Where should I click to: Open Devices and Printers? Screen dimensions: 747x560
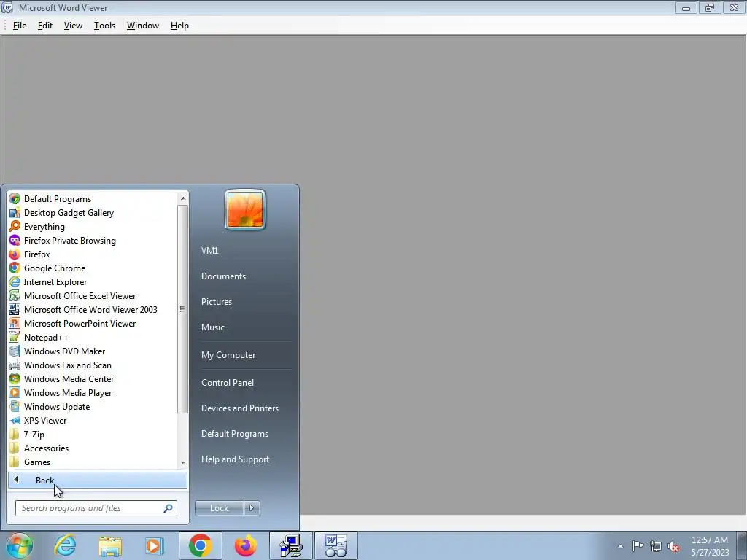point(239,408)
